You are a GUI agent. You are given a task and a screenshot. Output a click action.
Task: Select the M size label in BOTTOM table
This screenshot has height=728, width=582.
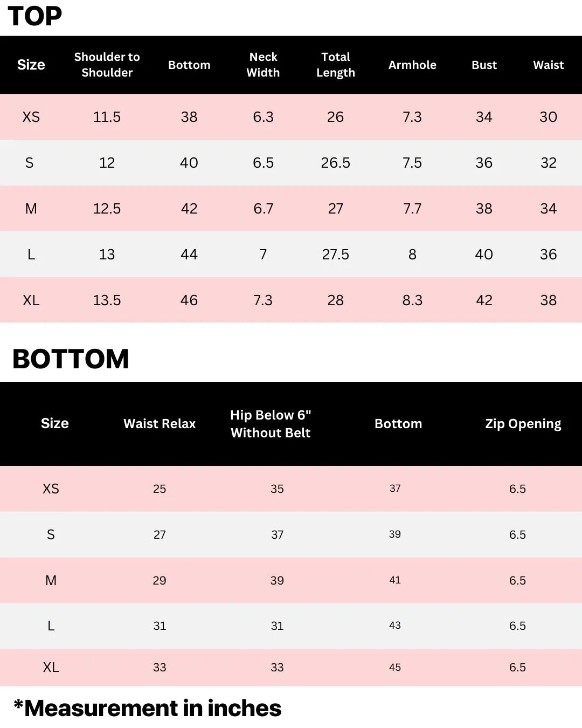pyautogui.click(x=51, y=581)
